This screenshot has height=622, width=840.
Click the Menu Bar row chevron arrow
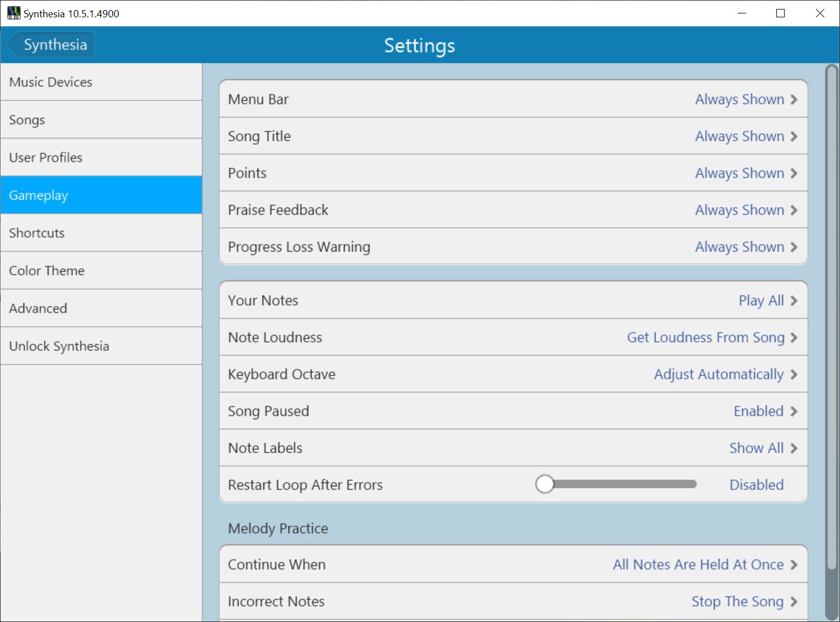click(794, 99)
